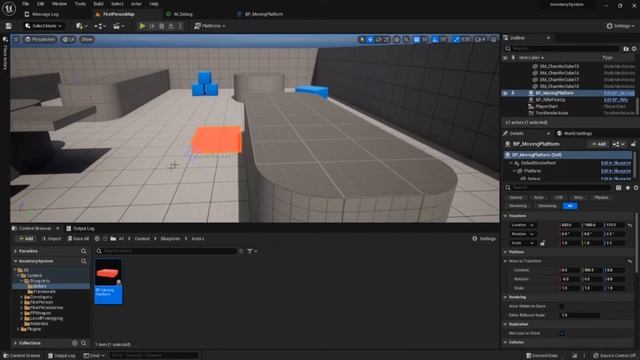
Task: Open the Actor menu
Action: (x=136, y=4)
